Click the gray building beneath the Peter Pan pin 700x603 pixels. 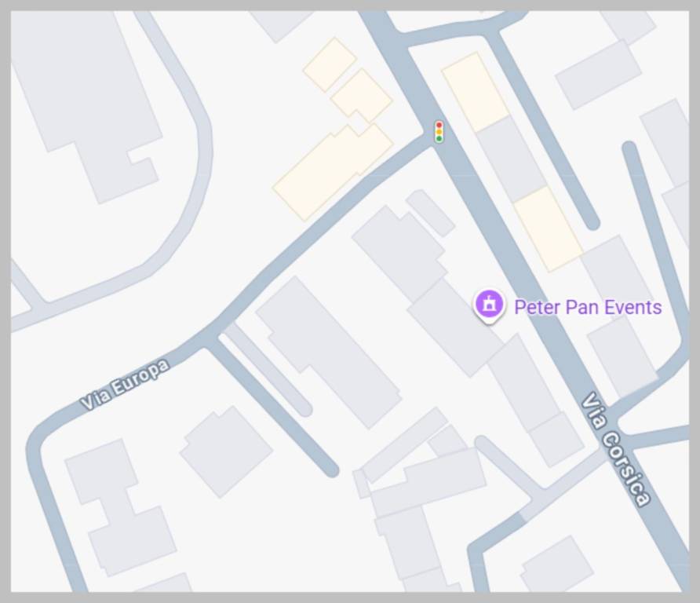pyautogui.click(x=455, y=328)
